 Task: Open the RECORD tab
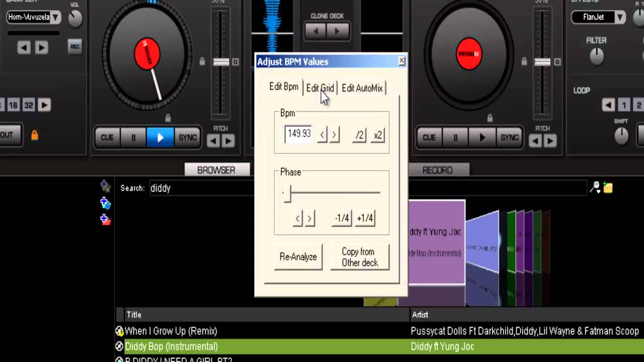pos(438,170)
